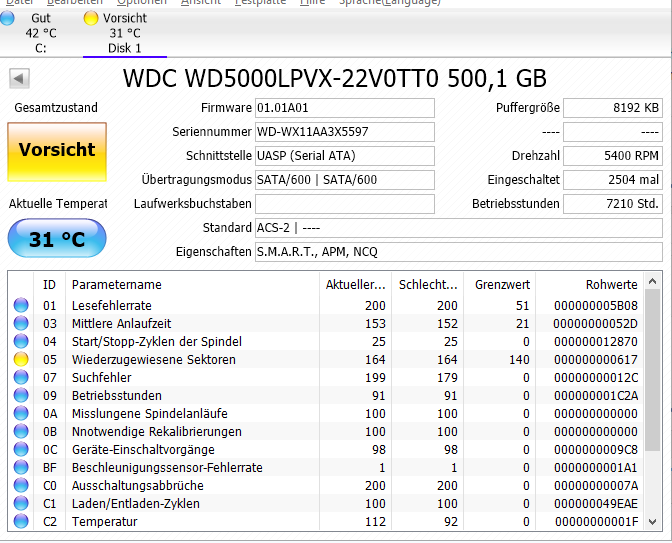This screenshot has width=672, height=543.
Task: Click the Gesamtzustand label
Action: 56,108
